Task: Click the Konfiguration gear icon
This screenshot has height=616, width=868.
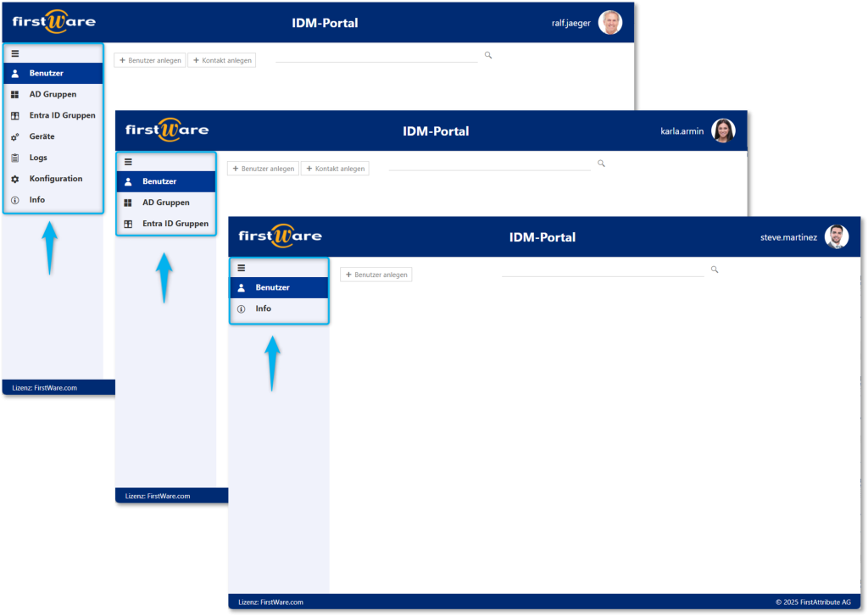Action: coord(15,179)
